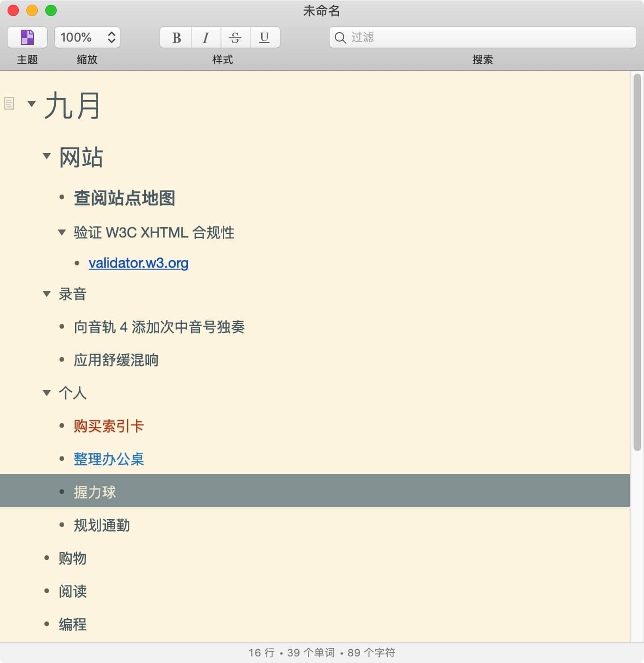Screen dimensions: 644x663
Task: Click the status bar word count
Action: pyautogui.click(x=311, y=653)
